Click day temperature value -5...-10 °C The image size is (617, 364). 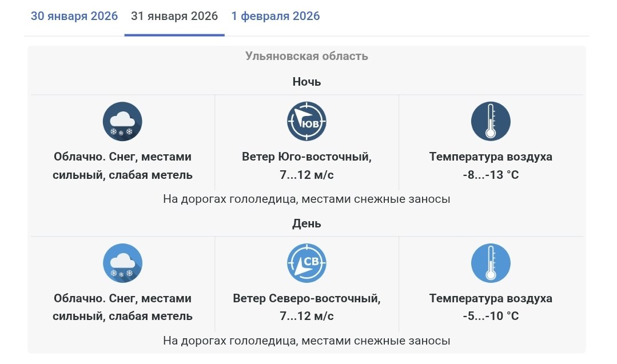pyautogui.click(x=491, y=316)
